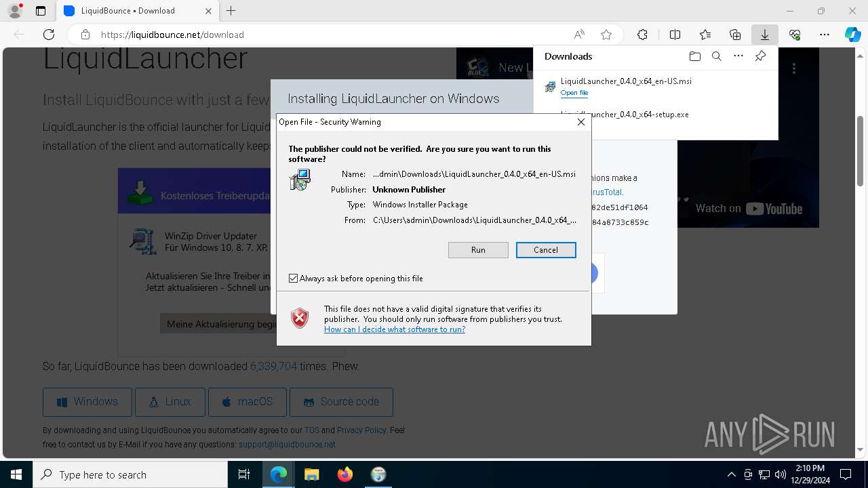Open the taskbar clock showing 2:10 PM

coord(810,474)
